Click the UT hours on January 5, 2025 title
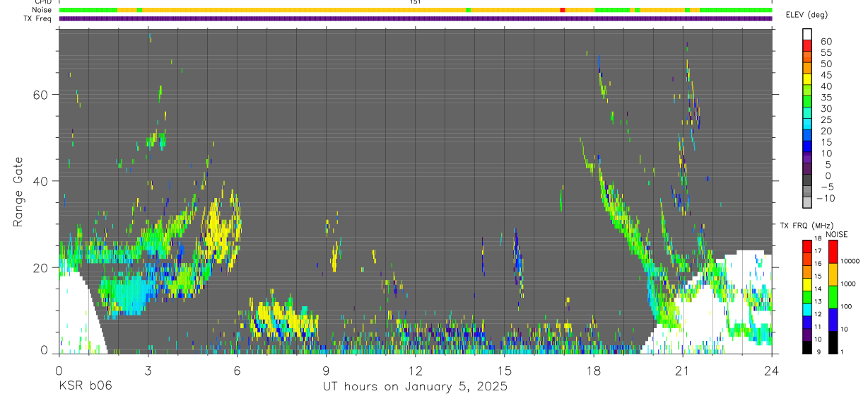This screenshot has width=868, height=401. coord(415,387)
